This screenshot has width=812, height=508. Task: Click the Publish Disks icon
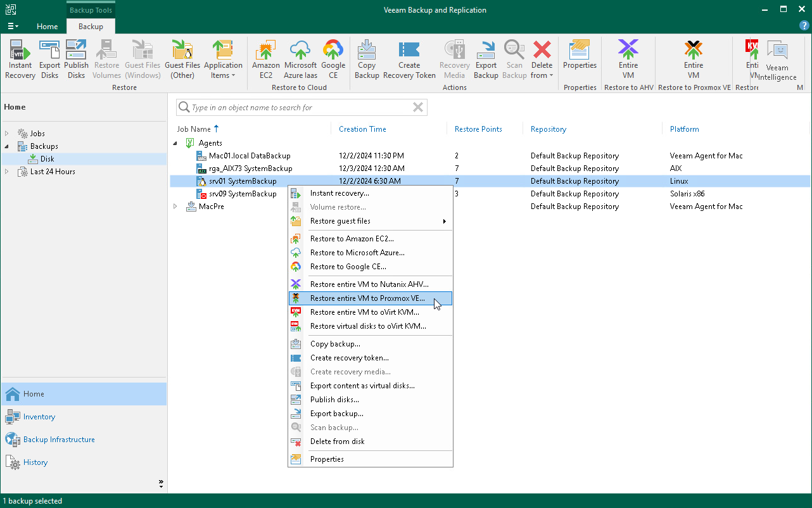(x=76, y=58)
